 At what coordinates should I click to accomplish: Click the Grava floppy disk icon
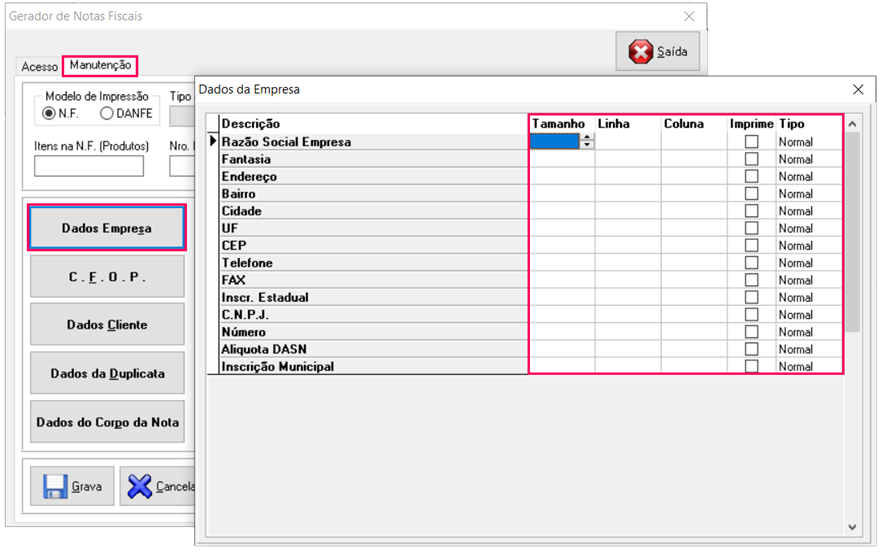[x=55, y=487]
